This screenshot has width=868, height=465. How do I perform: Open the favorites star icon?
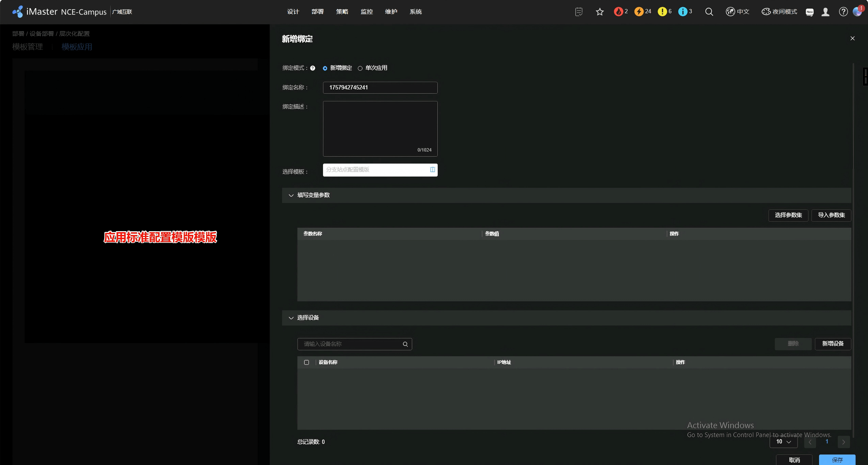pos(600,12)
